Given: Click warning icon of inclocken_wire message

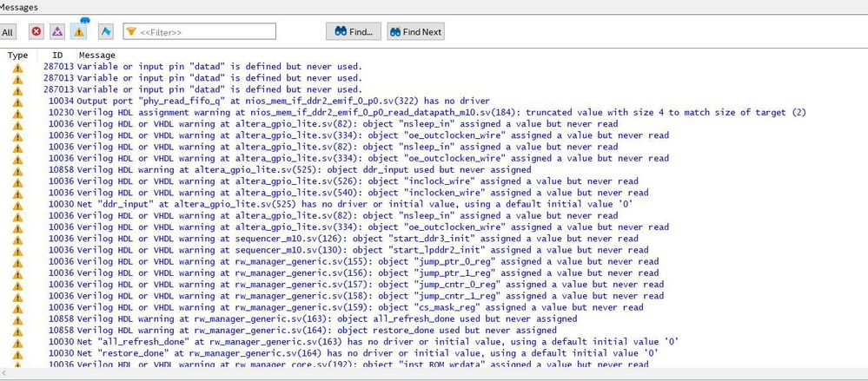Looking at the screenshot, I should pos(17,193).
